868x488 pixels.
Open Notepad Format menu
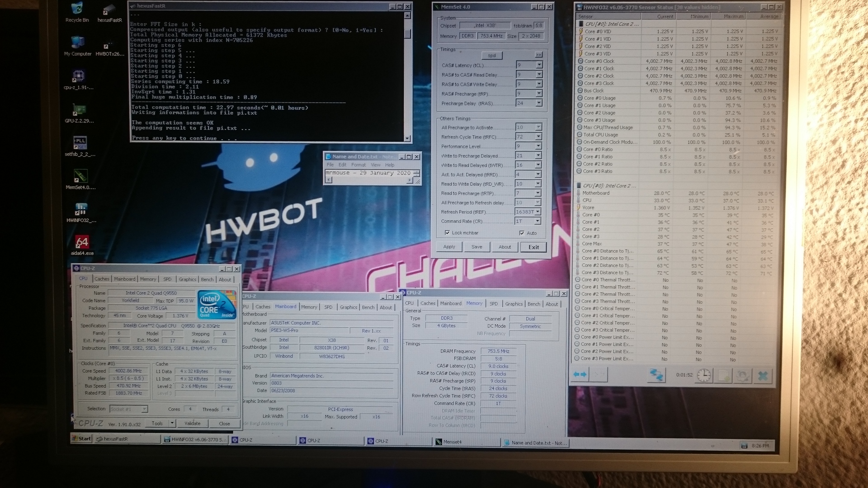pos(359,165)
